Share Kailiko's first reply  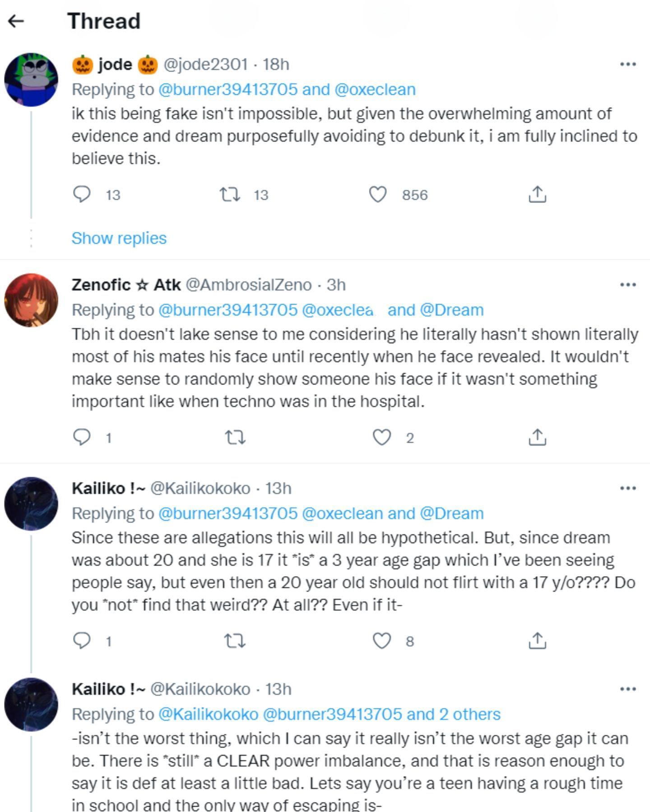(x=538, y=641)
